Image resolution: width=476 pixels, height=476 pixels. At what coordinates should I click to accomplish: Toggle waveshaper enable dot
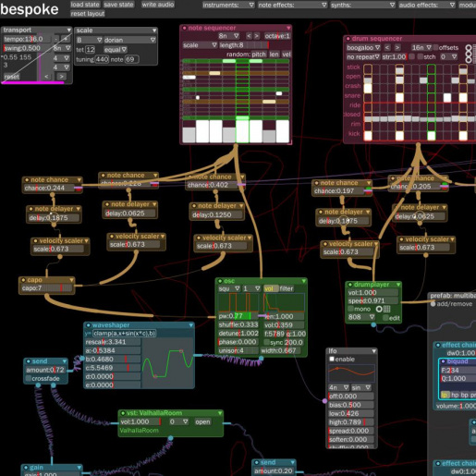click(x=89, y=325)
